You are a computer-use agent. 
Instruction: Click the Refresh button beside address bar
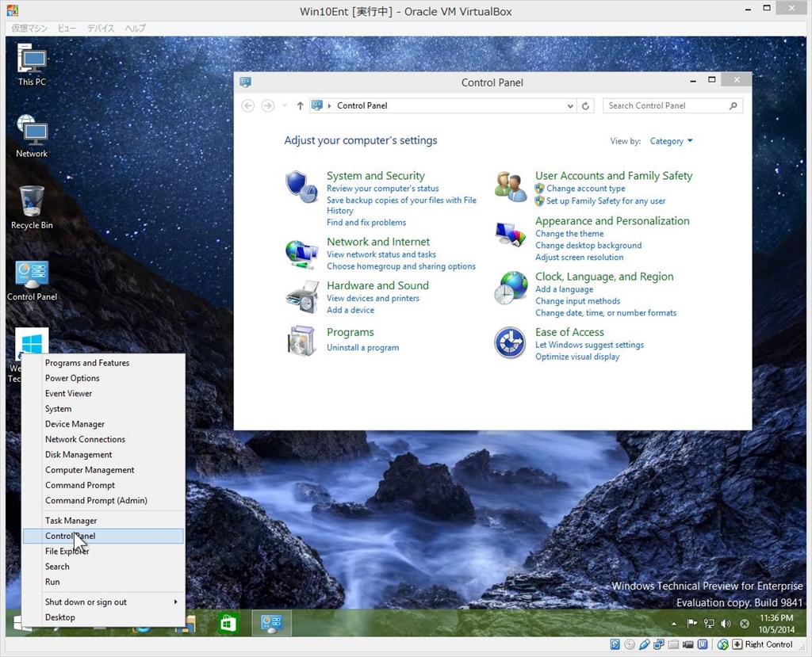586,106
